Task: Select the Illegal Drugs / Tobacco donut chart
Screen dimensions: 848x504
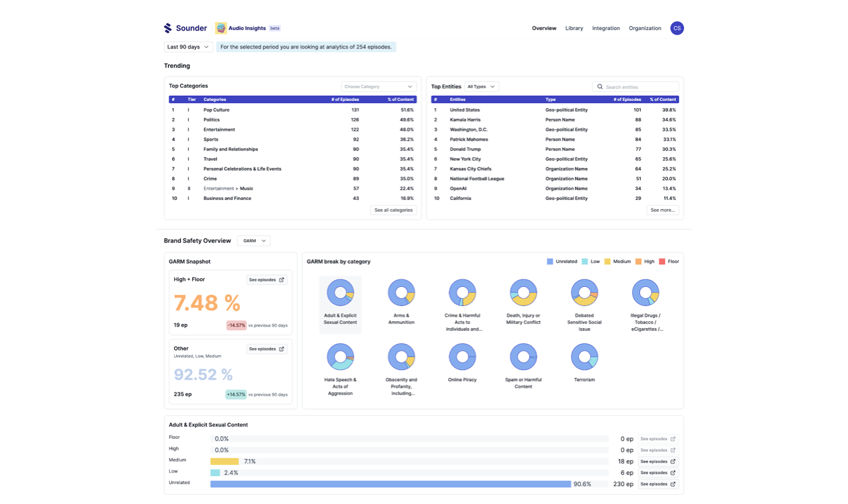Action: click(645, 292)
